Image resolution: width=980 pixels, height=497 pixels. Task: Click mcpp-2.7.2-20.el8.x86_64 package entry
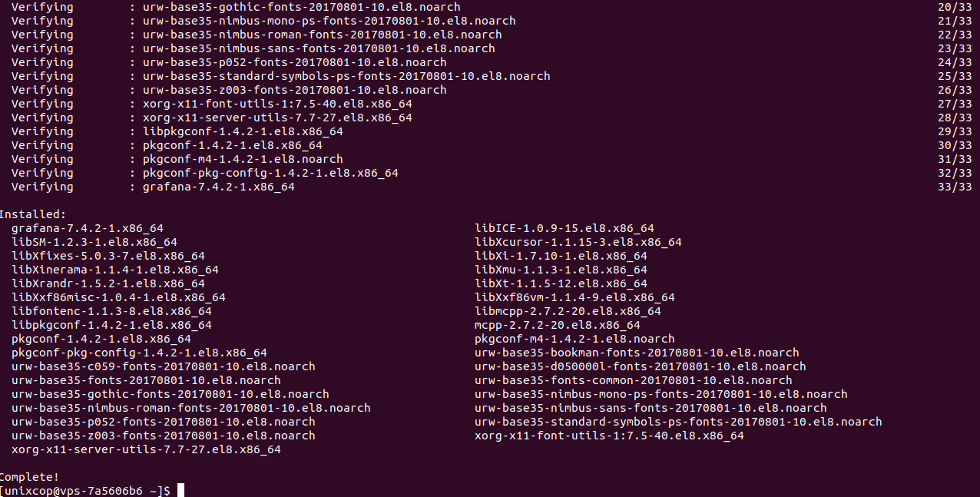pyautogui.click(x=558, y=325)
